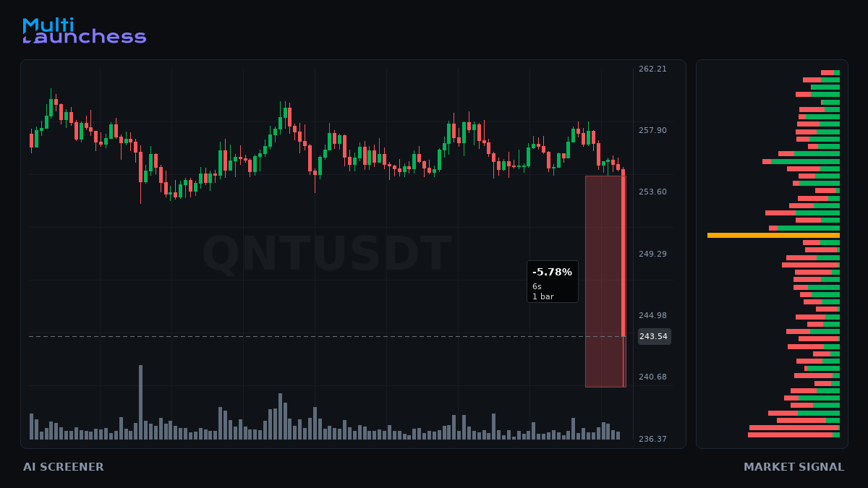
Task: Click the QNTUSDT watermark text
Action: click(x=327, y=254)
